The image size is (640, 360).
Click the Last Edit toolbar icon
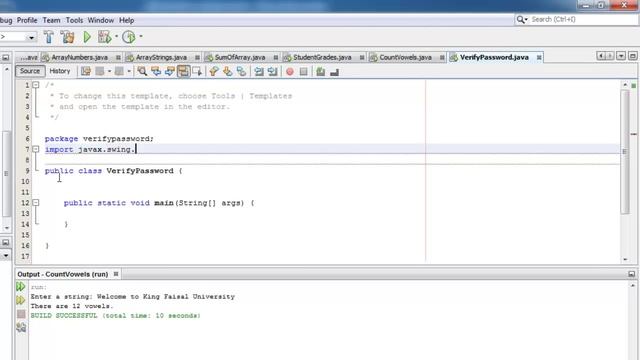[86, 71]
